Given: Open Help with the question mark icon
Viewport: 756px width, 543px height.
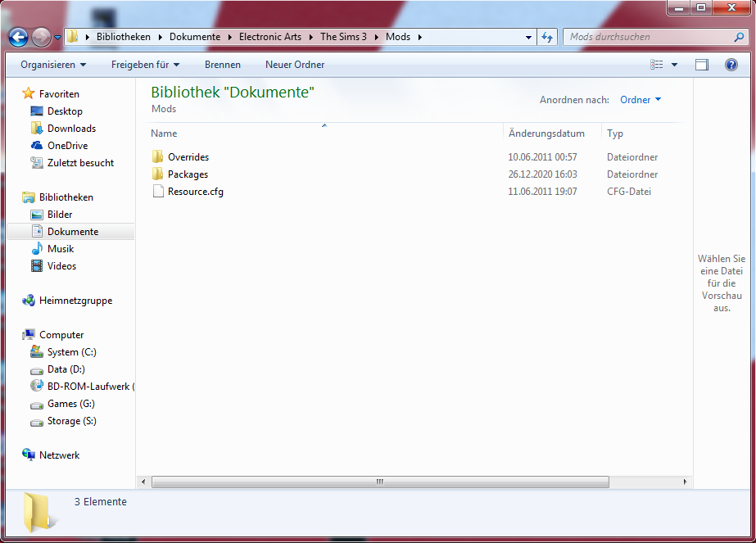Looking at the screenshot, I should 731,65.
